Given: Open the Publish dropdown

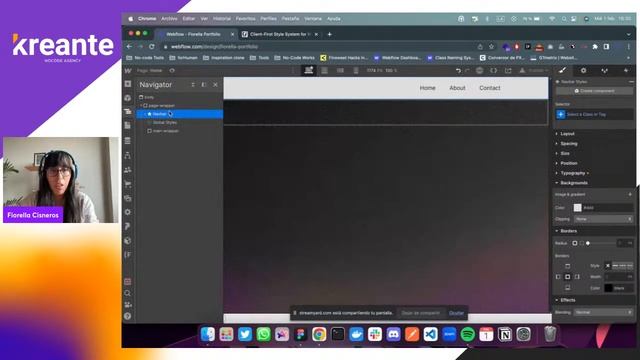Looking at the screenshot, I should (x=538, y=71).
